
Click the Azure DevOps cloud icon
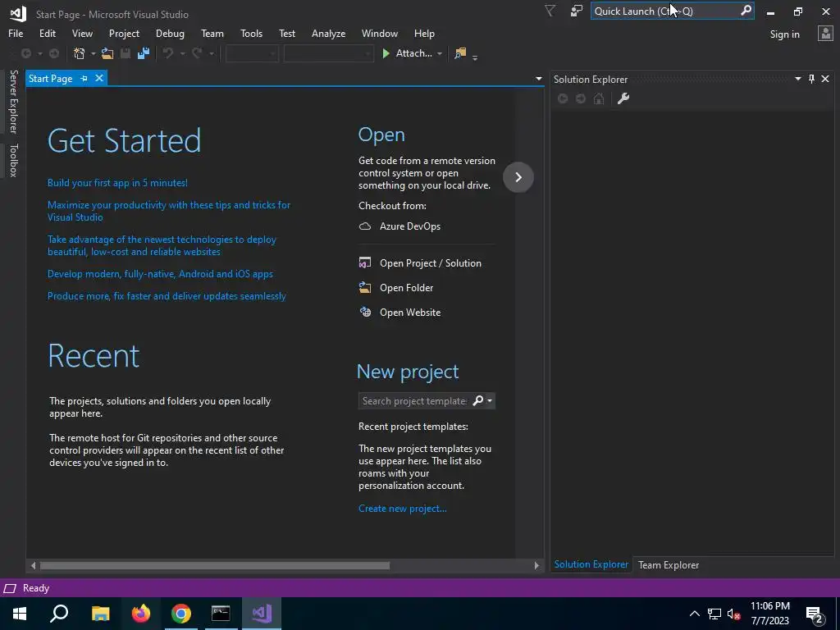tap(365, 226)
